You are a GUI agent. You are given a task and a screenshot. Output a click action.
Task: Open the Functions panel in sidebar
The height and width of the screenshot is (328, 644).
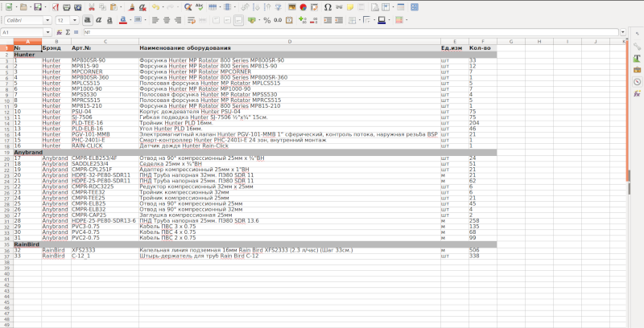point(637,93)
